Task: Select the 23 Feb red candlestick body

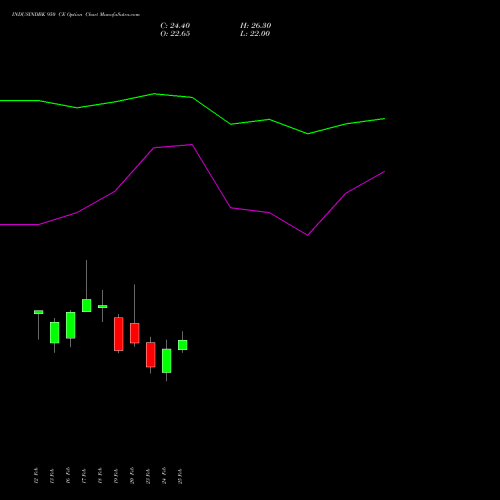Action: pyautogui.click(x=151, y=355)
